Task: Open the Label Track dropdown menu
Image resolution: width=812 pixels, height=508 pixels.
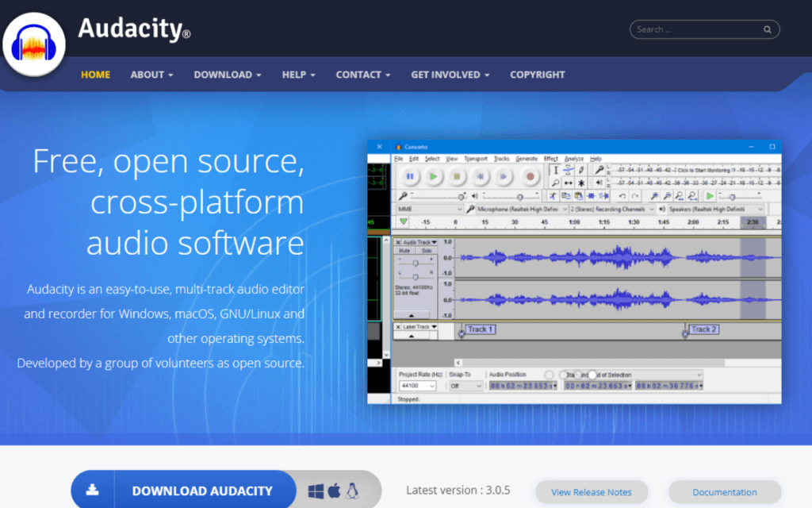Action: (x=419, y=327)
